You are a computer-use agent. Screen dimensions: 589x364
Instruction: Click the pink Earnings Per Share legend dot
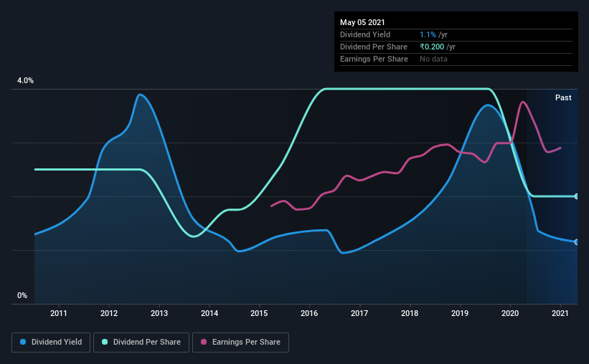(x=204, y=342)
